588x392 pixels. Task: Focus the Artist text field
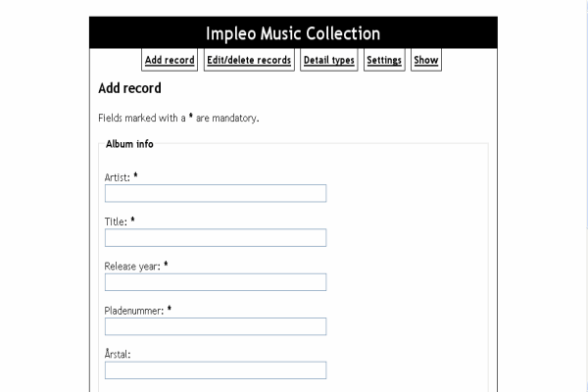[x=216, y=193]
